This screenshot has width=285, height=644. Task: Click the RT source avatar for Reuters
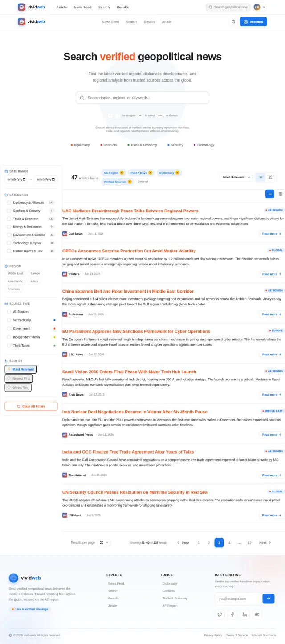65,274
